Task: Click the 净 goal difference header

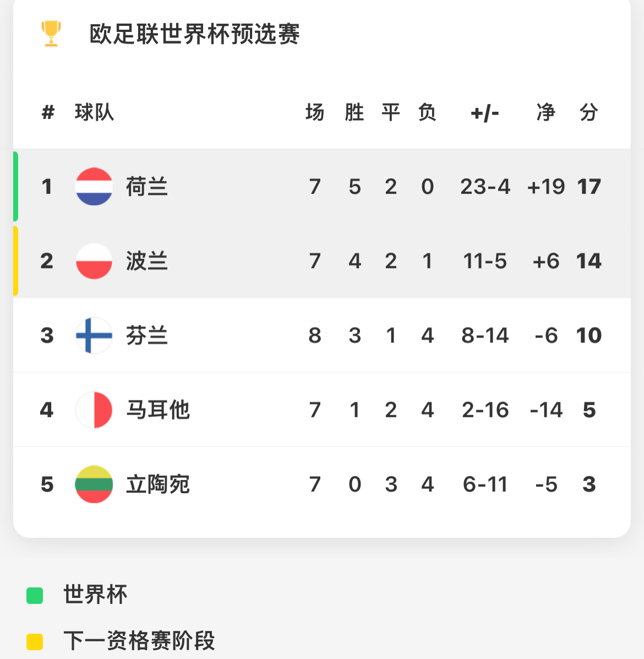Action: [545, 113]
